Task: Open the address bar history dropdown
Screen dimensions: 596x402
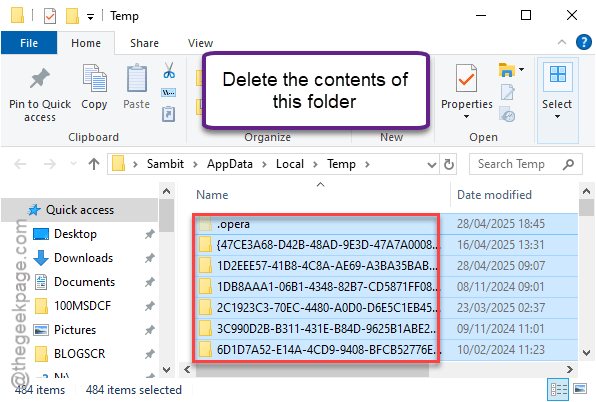Action: (431, 165)
